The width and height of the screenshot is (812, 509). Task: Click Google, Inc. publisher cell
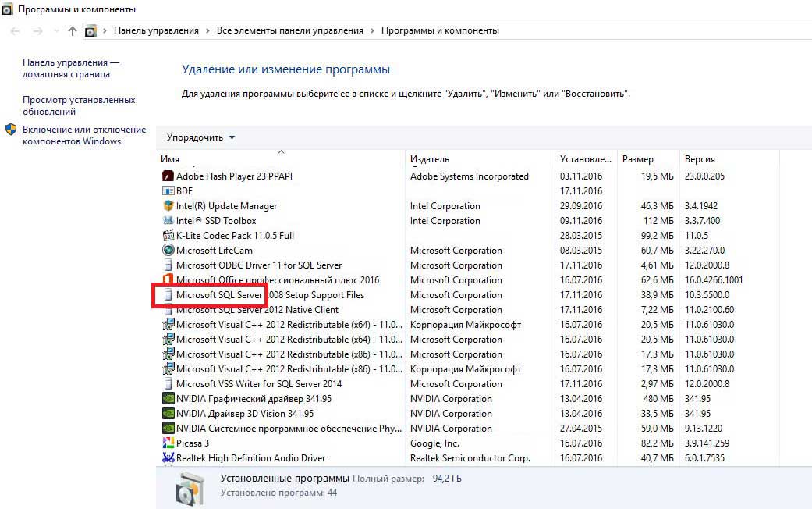point(434,443)
